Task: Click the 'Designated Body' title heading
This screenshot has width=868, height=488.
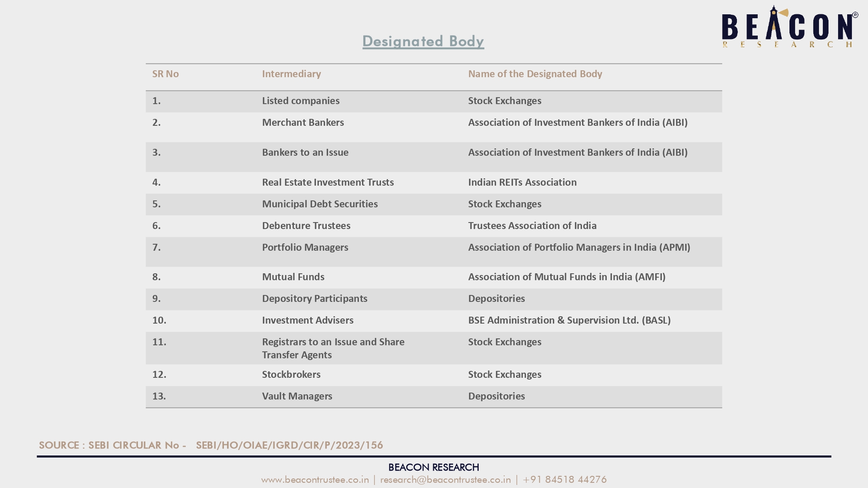Action: point(423,41)
